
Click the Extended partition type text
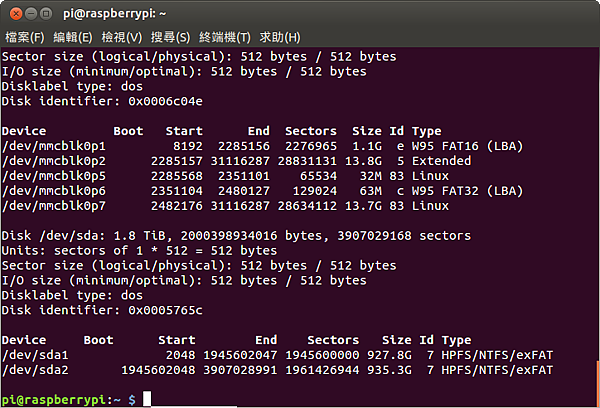coord(440,159)
